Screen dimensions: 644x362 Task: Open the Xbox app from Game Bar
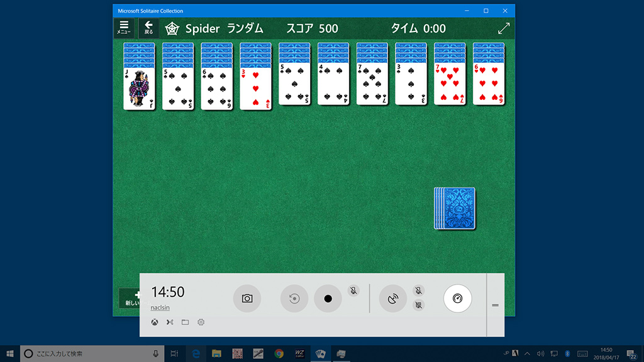[x=154, y=322]
